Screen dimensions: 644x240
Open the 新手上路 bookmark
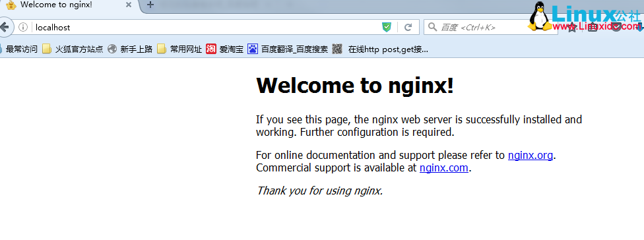(130, 49)
